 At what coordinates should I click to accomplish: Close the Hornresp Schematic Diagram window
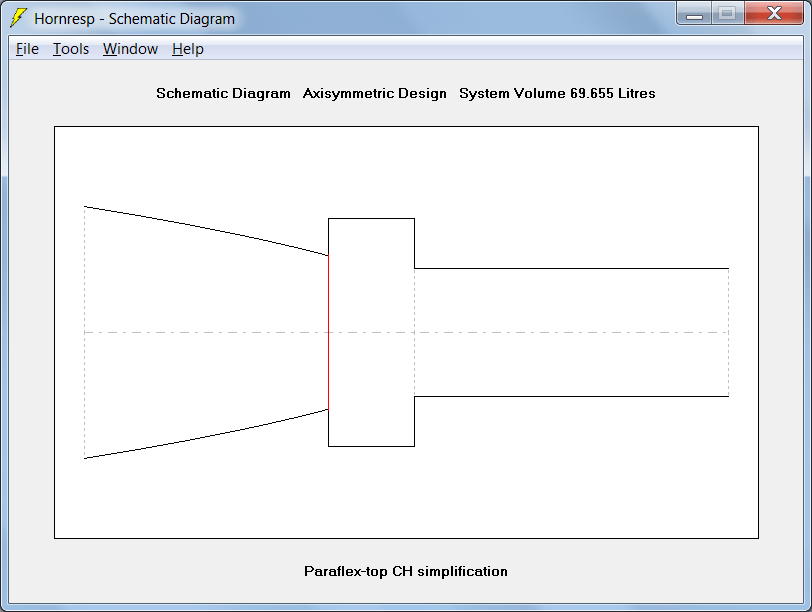click(774, 14)
